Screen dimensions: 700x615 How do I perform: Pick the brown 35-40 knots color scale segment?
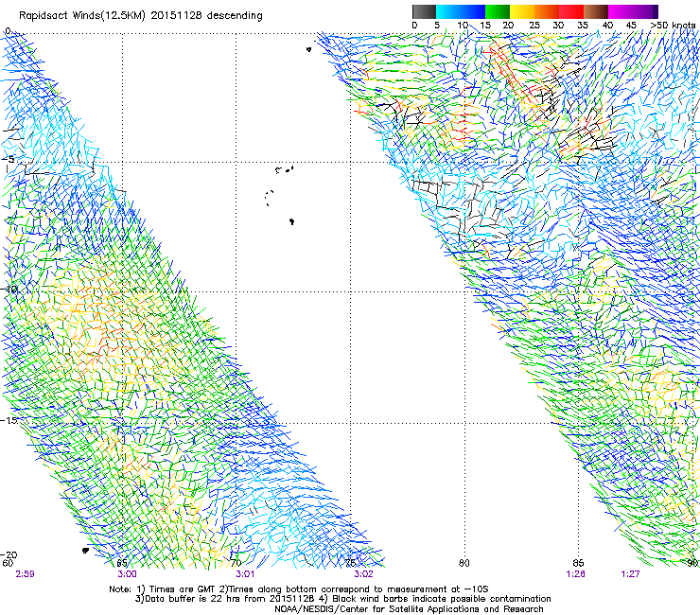pyautogui.click(x=596, y=11)
